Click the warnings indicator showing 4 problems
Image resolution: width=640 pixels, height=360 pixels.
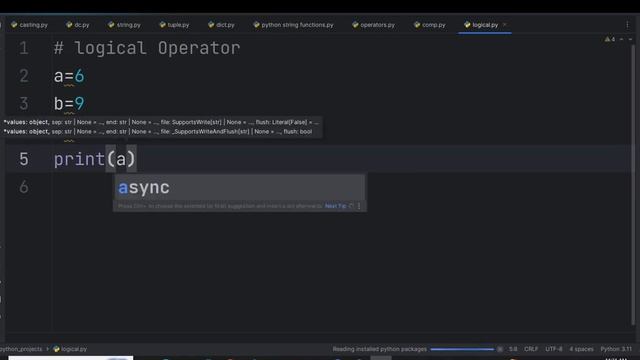[x=610, y=39]
